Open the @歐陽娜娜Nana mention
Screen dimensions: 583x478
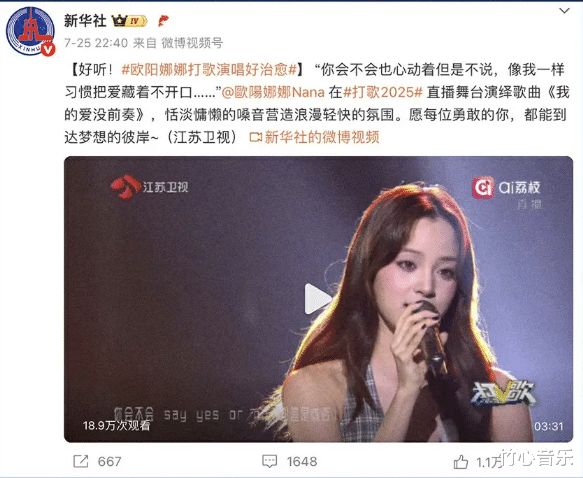(x=273, y=92)
